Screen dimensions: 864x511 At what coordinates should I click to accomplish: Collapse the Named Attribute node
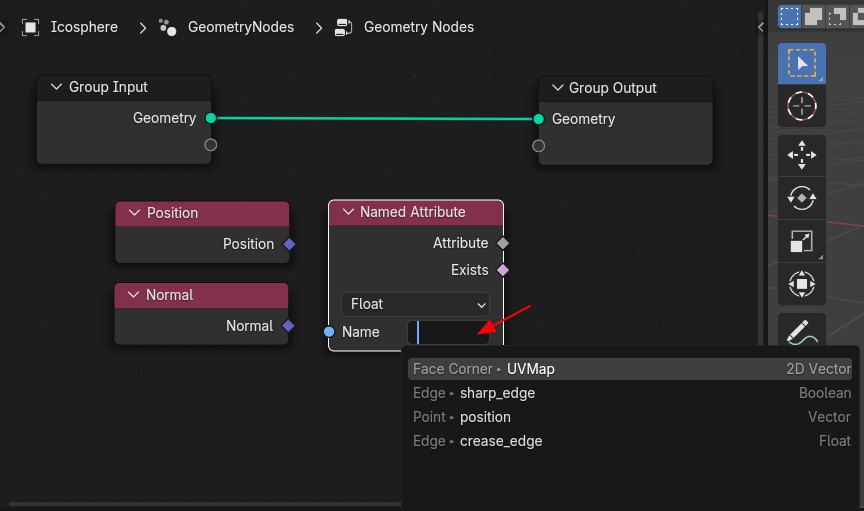348,212
